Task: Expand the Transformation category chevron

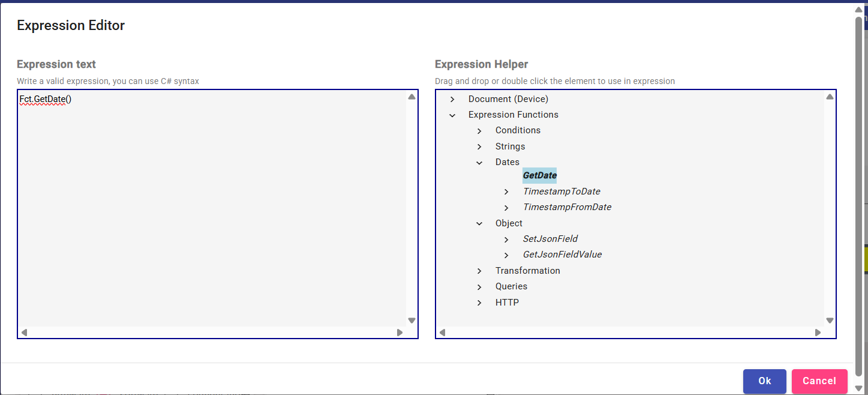Action: click(479, 271)
